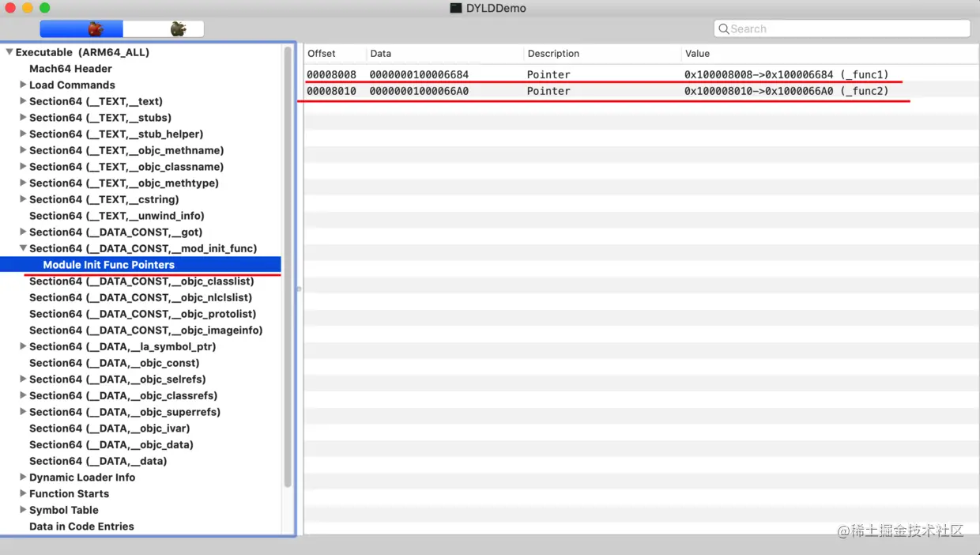Expand Section64 (__TEXT,__stubs) triangle

[x=23, y=117]
